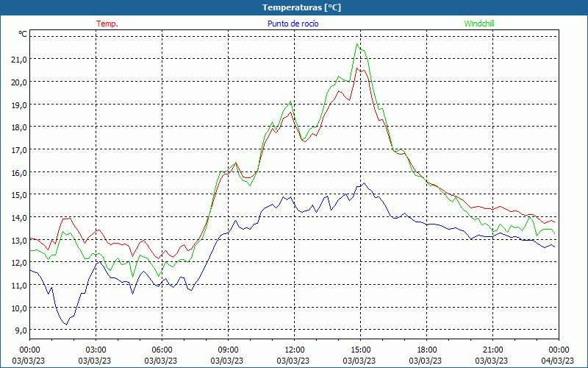Click the 'Temperaturas [°C]' chart title
The height and width of the screenshot is (368, 588).
(301, 7)
